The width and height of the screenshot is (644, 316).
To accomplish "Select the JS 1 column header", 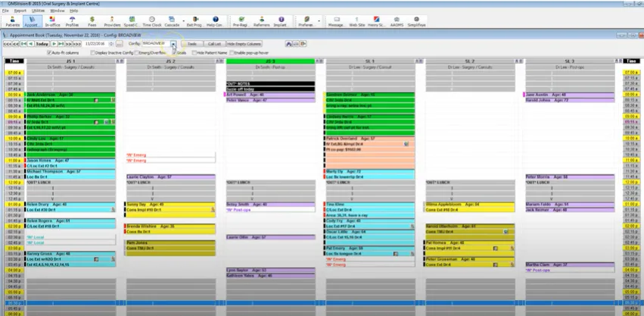I will pos(71,61).
